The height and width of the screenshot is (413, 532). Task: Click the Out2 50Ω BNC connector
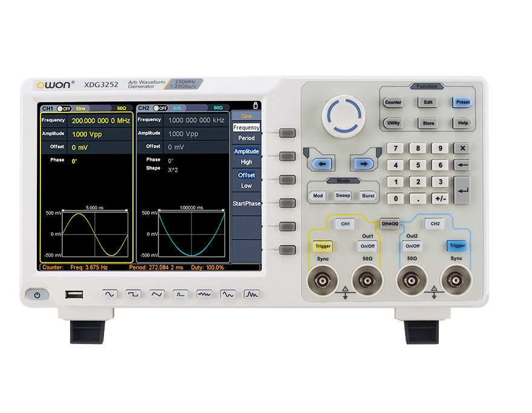(412, 281)
